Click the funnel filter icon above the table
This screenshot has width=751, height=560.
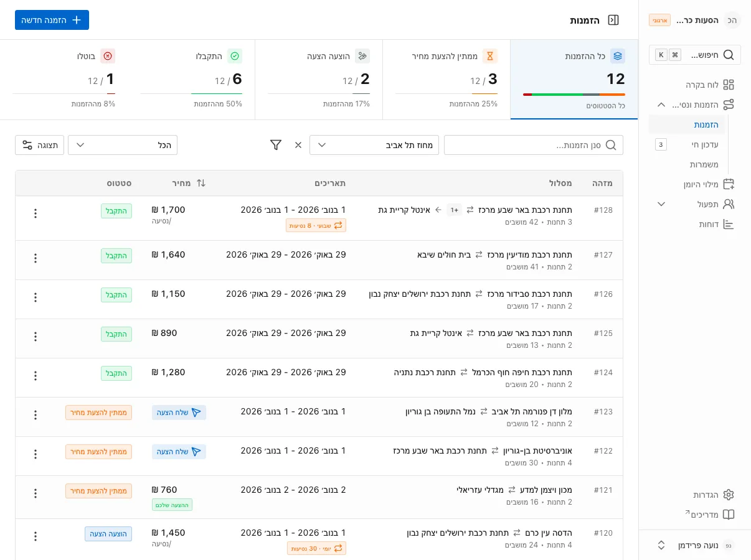click(x=276, y=145)
